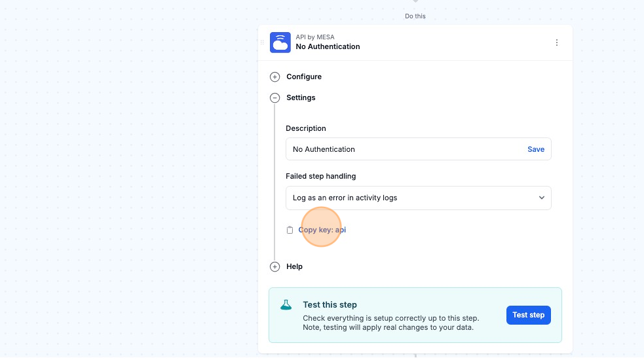Click the Test this step heading
Screen dimensions: 644x360
point(330,305)
